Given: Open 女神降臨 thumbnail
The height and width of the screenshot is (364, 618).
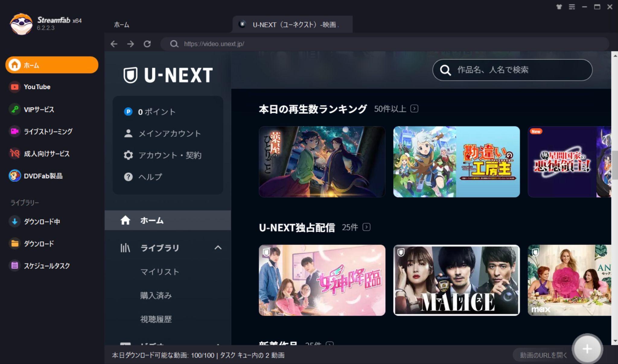Looking at the screenshot, I should (x=322, y=280).
